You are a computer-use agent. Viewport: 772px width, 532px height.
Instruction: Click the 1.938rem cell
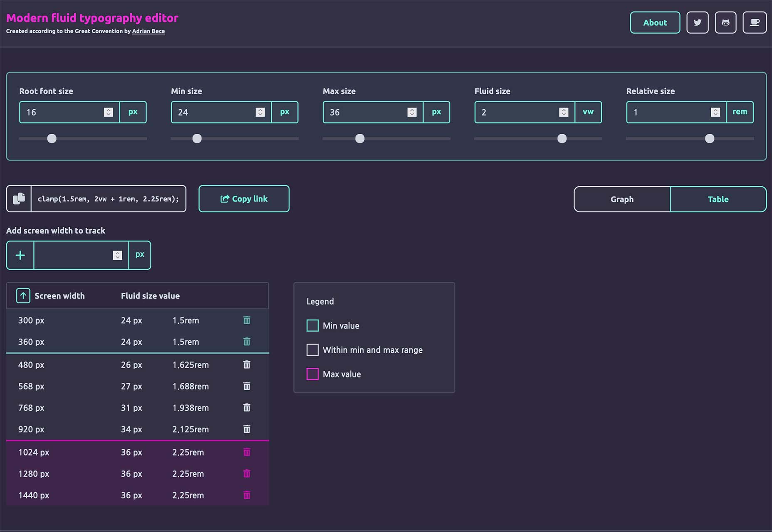(191, 408)
